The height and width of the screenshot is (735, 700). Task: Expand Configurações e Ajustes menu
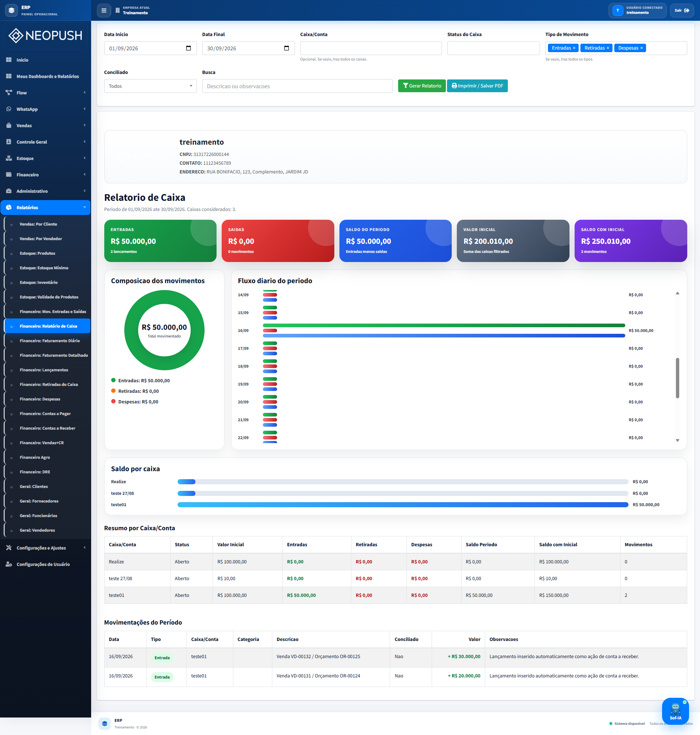pos(46,548)
